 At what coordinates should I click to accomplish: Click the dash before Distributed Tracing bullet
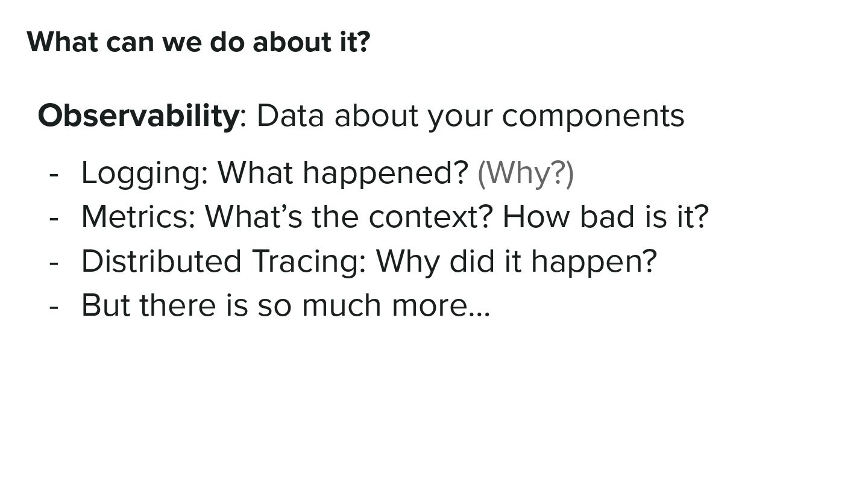(x=54, y=263)
